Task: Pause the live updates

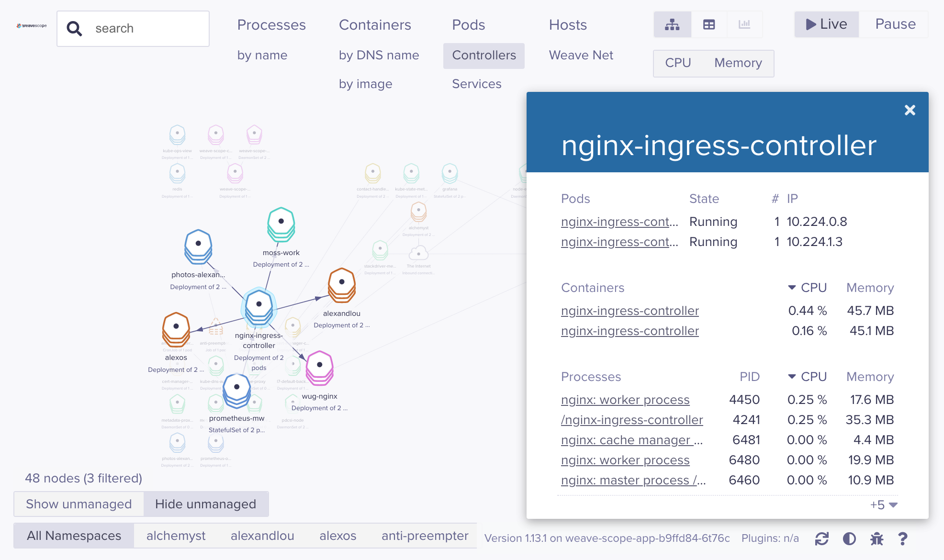Action: (895, 24)
